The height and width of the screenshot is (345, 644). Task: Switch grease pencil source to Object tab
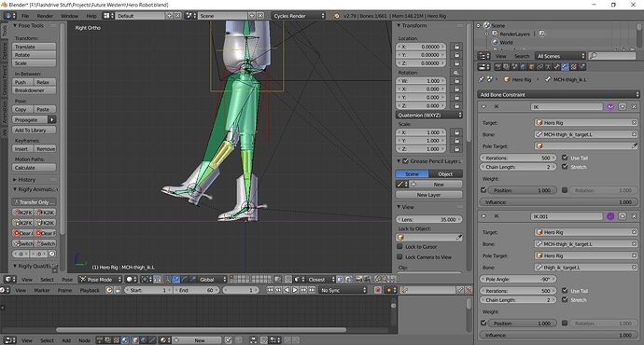coord(445,174)
